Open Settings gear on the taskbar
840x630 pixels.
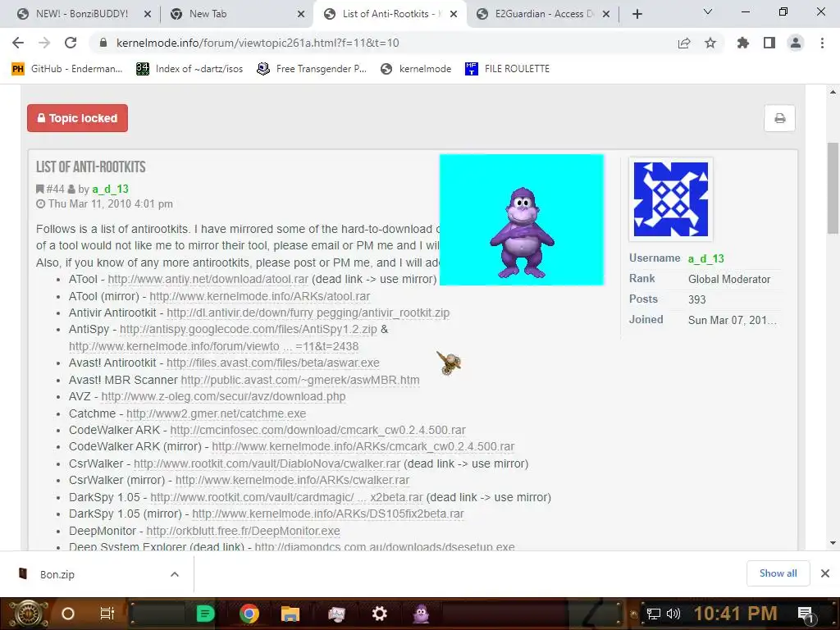[379, 614]
